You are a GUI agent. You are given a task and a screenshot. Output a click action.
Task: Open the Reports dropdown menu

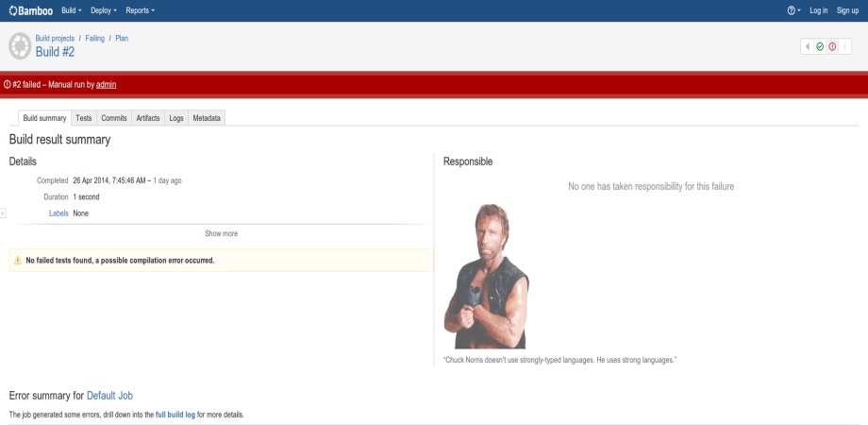140,10
